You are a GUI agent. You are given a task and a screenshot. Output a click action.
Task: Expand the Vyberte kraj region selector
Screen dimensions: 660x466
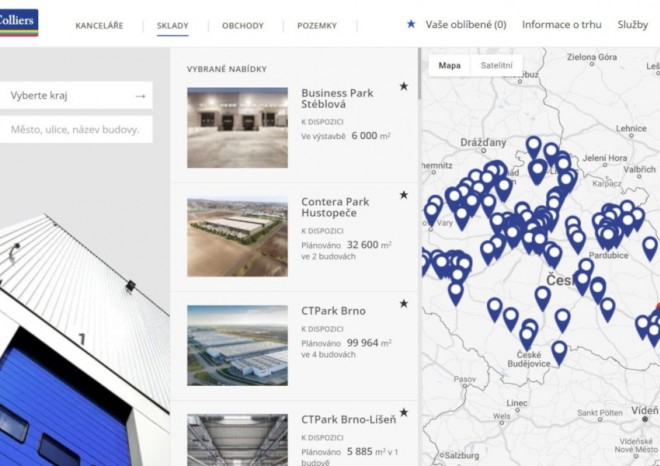pyautogui.click(x=76, y=95)
